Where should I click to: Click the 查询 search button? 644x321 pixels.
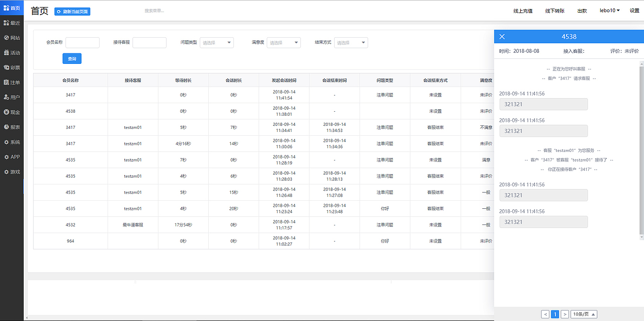click(x=72, y=59)
